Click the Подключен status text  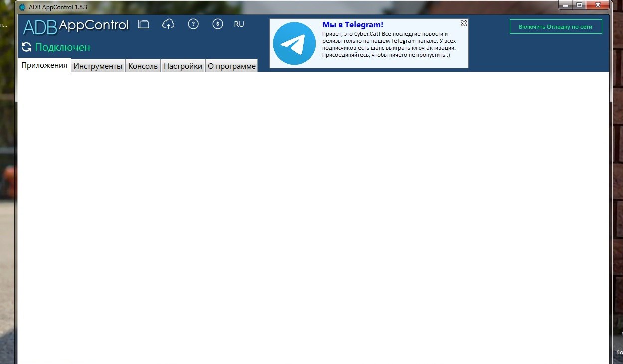coord(62,47)
